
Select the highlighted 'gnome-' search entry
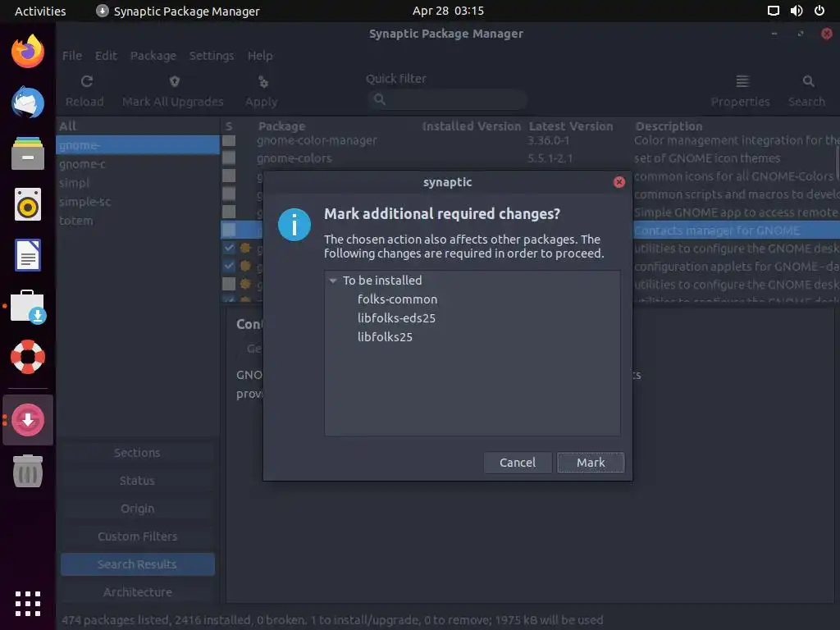coord(138,145)
